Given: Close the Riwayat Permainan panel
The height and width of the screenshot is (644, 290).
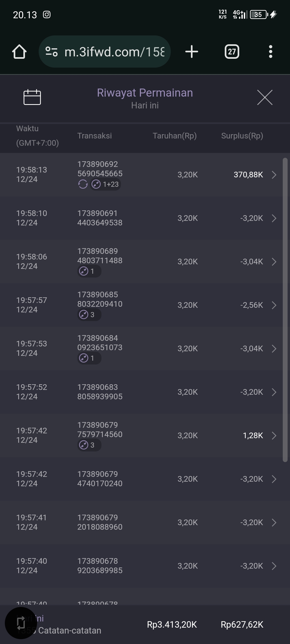Looking at the screenshot, I should [x=265, y=97].
